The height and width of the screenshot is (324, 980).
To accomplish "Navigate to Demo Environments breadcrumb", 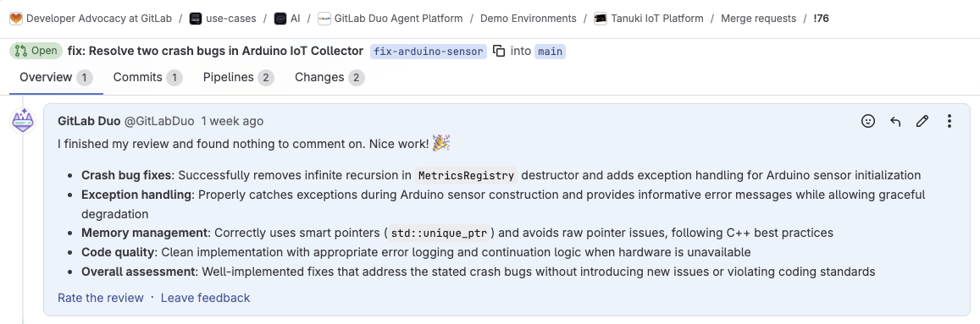I will pyautogui.click(x=529, y=18).
